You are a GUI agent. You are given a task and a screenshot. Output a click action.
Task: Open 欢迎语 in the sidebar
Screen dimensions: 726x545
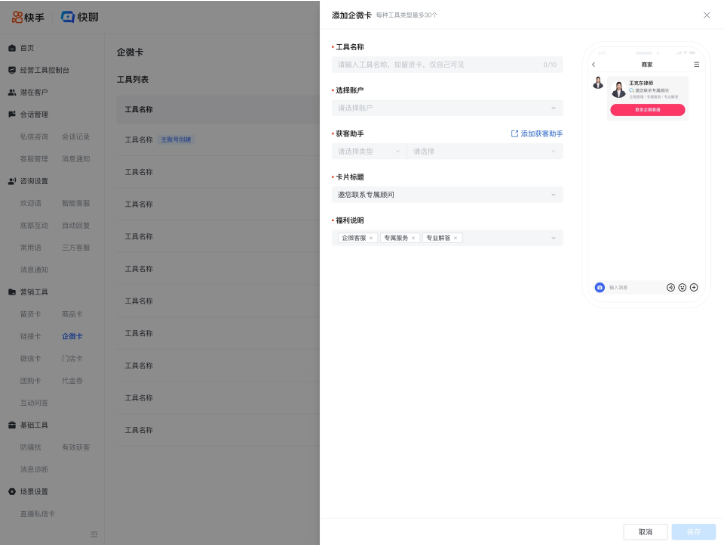(31, 203)
